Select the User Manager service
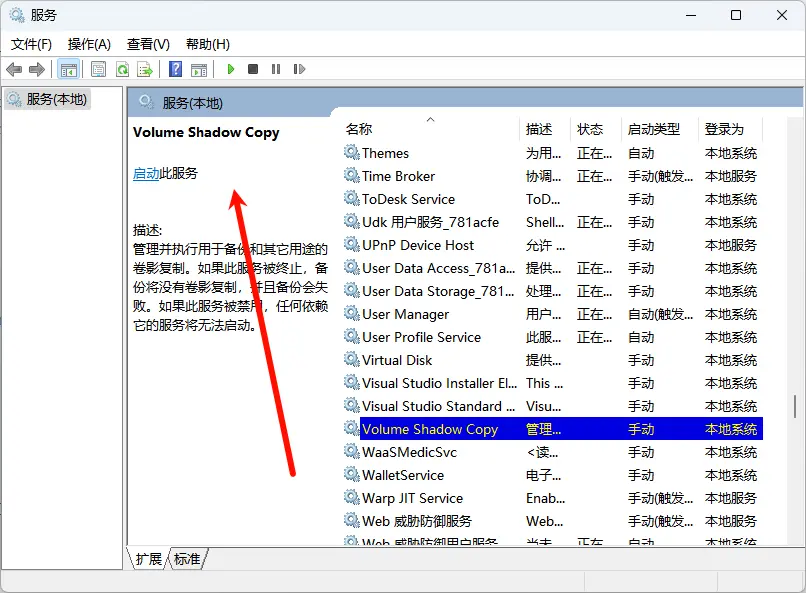The width and height of the screenshot is (806, 593). click(x=553, y=314)
